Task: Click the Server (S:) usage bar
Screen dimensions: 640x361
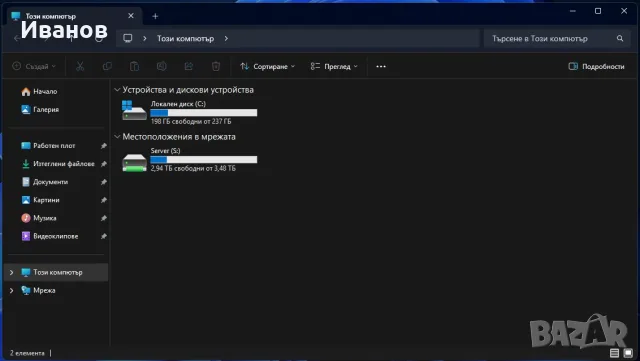Action: point(204,160)
